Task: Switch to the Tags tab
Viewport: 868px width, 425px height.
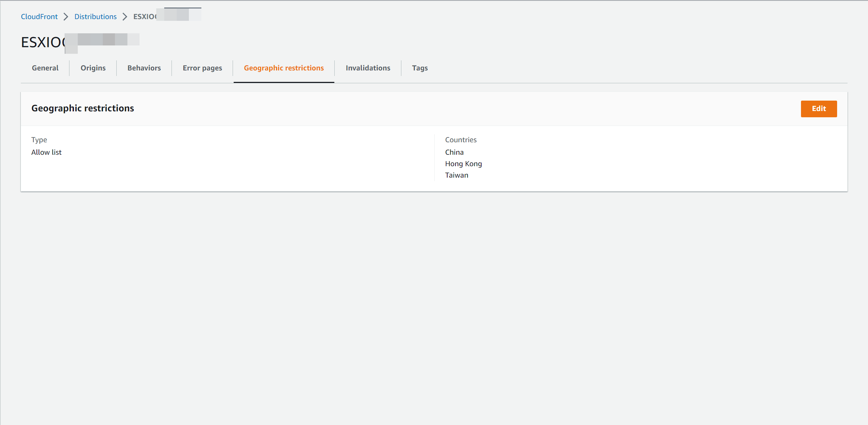Action: [x=419, y=68]
